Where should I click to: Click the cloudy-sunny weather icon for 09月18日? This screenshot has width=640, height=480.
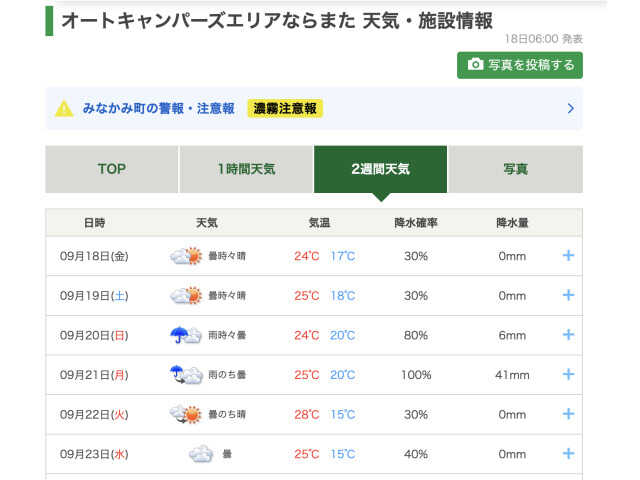pyautogui.click(x=186, y=256)
